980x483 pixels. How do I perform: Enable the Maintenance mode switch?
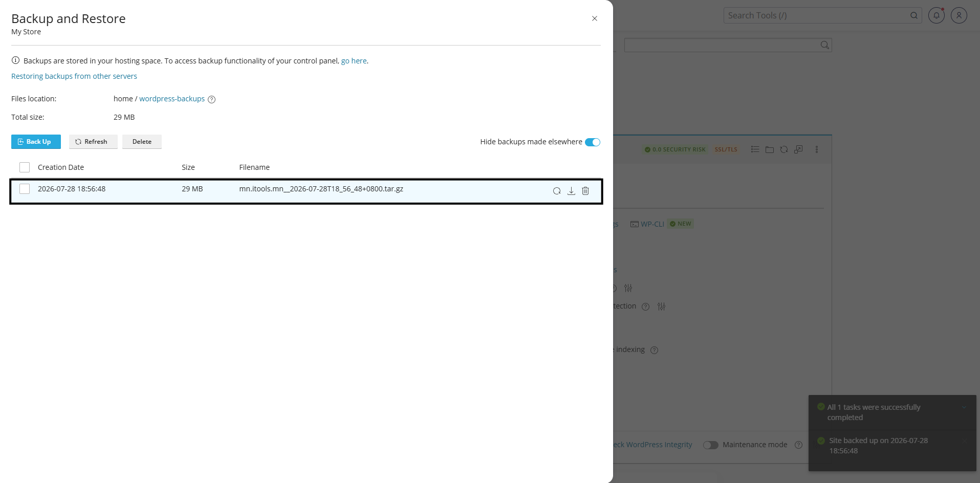pyautogui.click(x=711, y=445)
